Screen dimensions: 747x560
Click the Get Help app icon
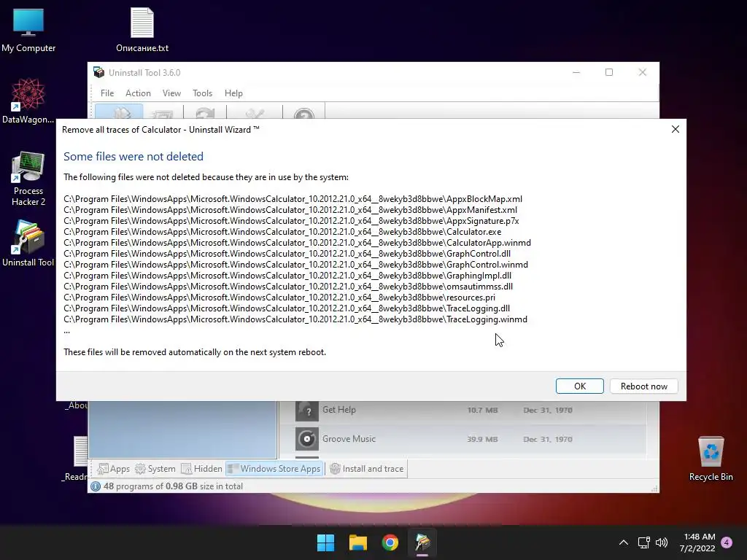tap(307, 411)
